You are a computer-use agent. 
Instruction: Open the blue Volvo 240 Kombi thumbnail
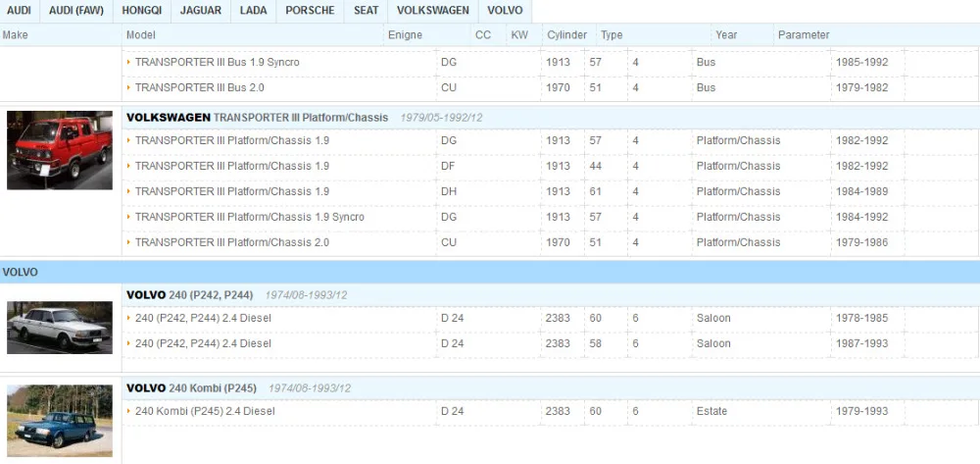tap(60, 420)
